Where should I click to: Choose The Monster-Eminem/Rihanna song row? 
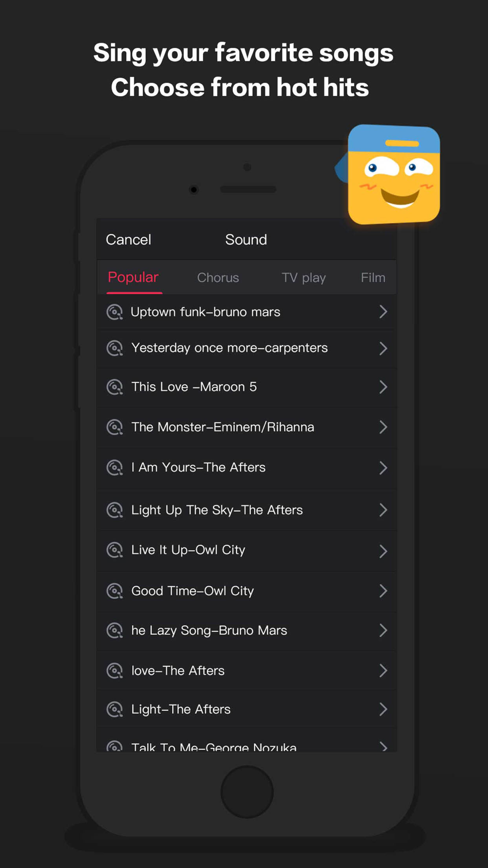247,428
